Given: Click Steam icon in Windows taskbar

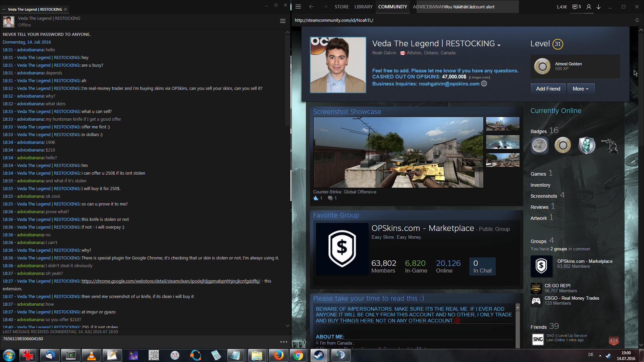Looking at the screenshot, I should coord(319,355).
